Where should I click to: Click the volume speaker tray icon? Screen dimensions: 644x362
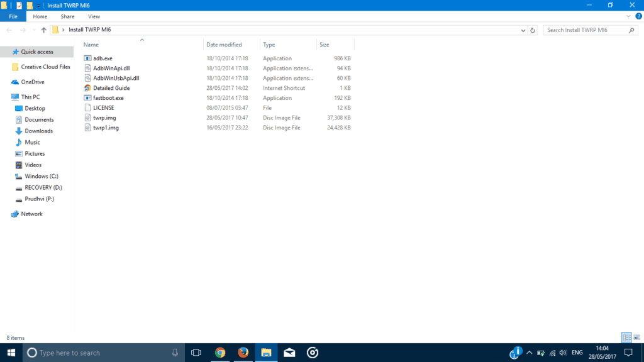point(563,353)
